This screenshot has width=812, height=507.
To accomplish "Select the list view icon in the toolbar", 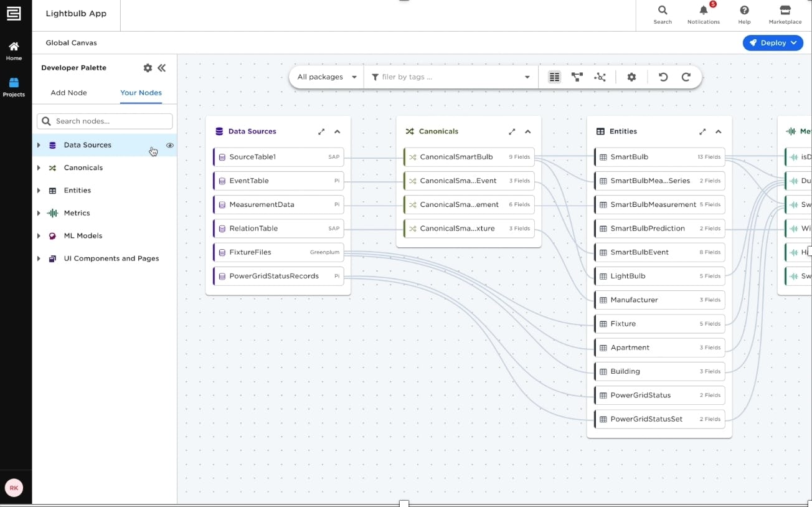I will tap(554, 77).
